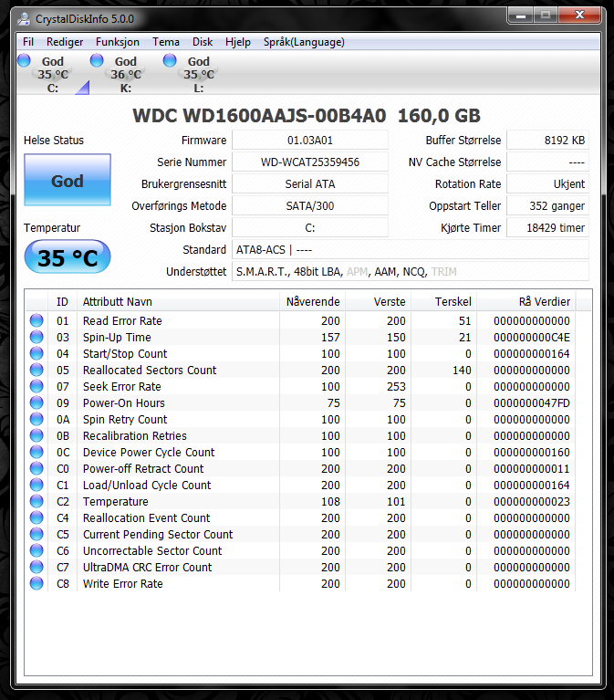Open the Disk menu
The height and width of the screenshot is (700, 614).
tap(203, 42)
